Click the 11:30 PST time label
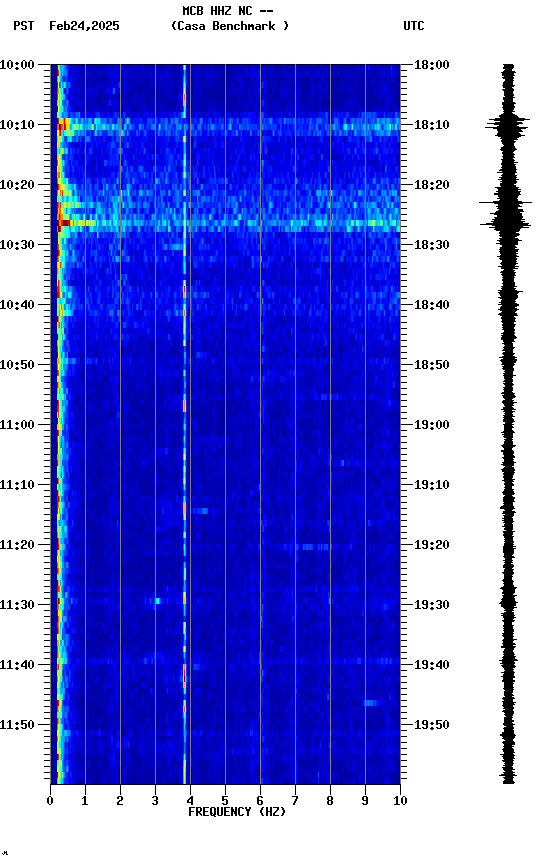This screenshot has height=864, width=552. (17, 605)
